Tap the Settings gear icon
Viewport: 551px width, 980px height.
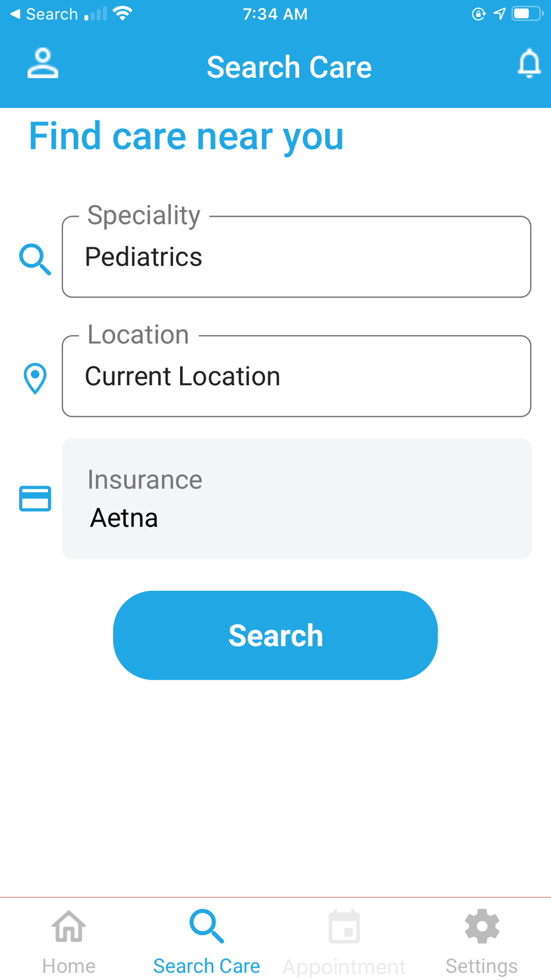click(482, 926)
